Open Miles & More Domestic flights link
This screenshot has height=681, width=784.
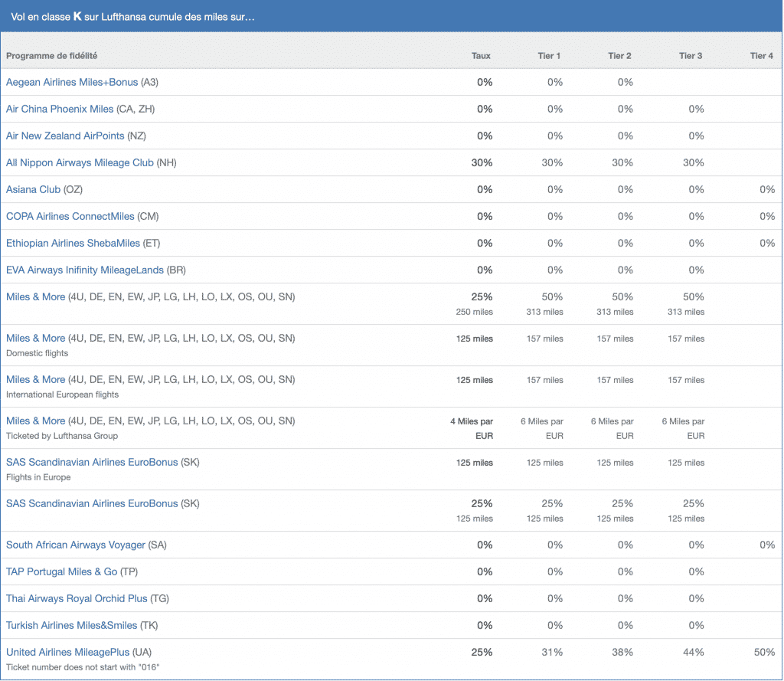tap(35, 339)
